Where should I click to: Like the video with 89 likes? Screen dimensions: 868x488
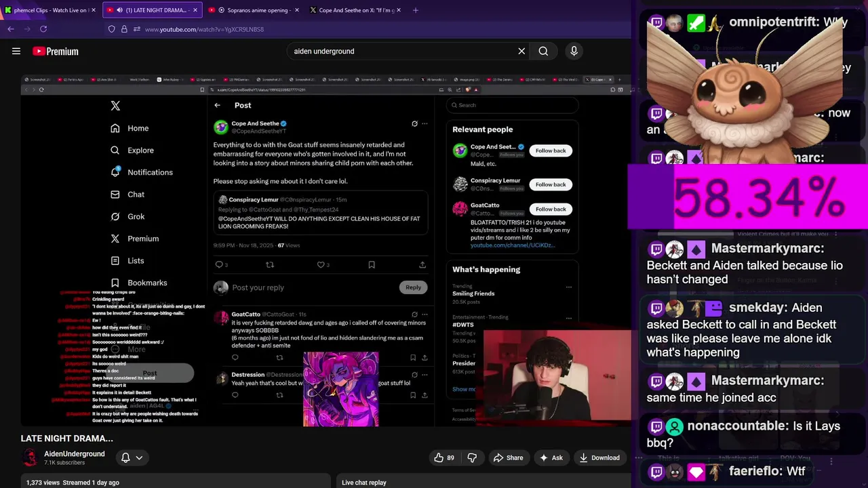444,457
